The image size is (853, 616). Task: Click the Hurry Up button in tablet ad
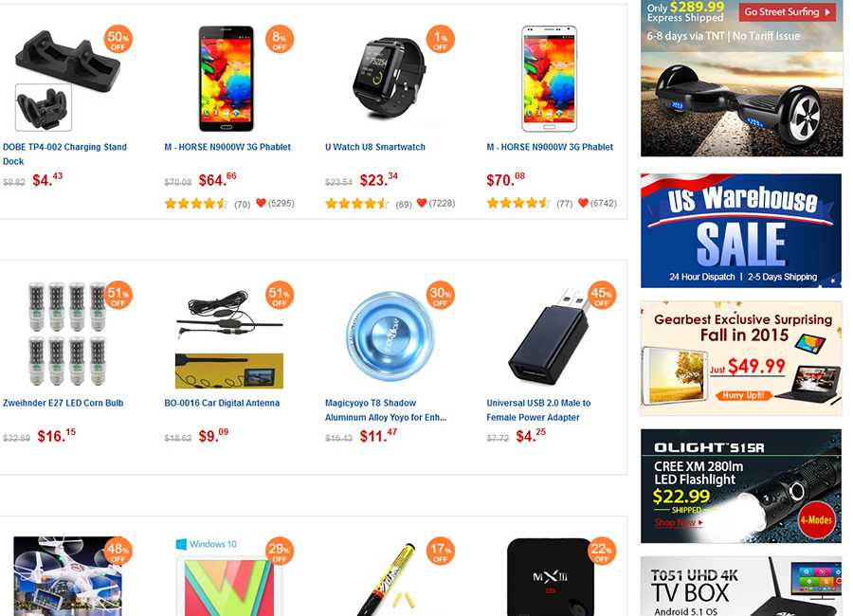(x=743, y=395)
